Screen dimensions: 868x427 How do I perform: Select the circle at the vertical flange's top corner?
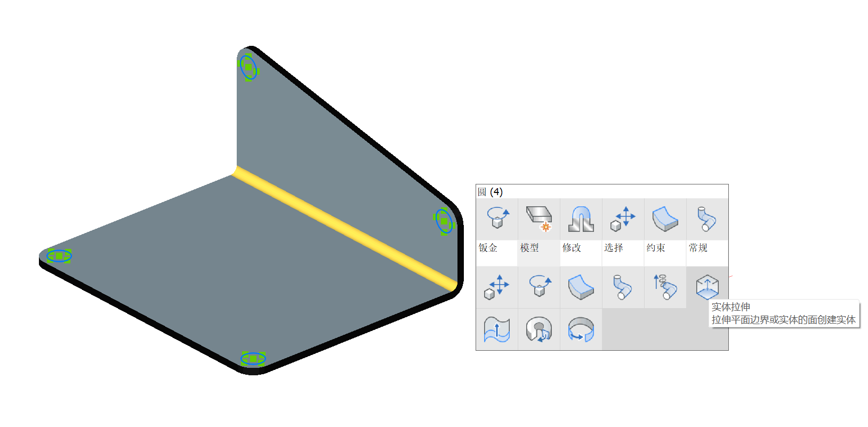pos(248,67)
